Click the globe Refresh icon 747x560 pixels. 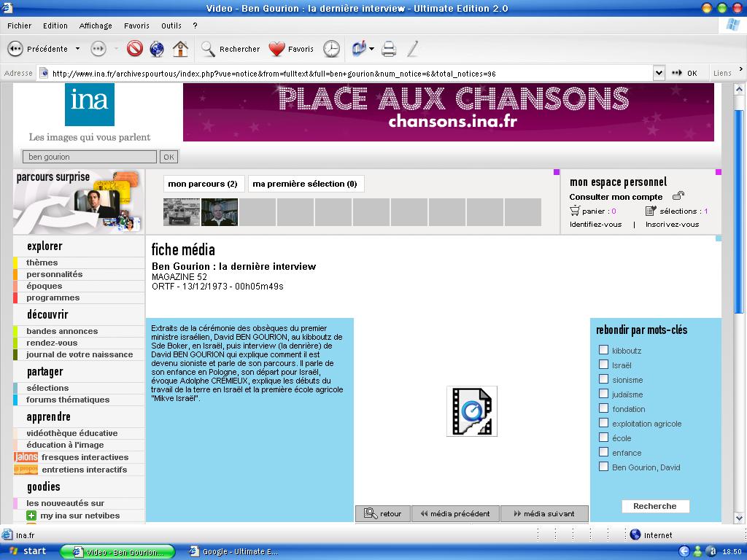click(x=157, y=49)
